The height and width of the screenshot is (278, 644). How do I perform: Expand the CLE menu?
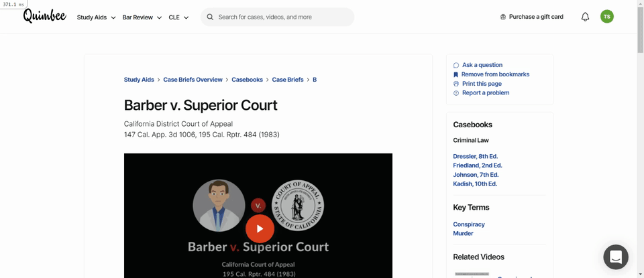coord(178,17)
